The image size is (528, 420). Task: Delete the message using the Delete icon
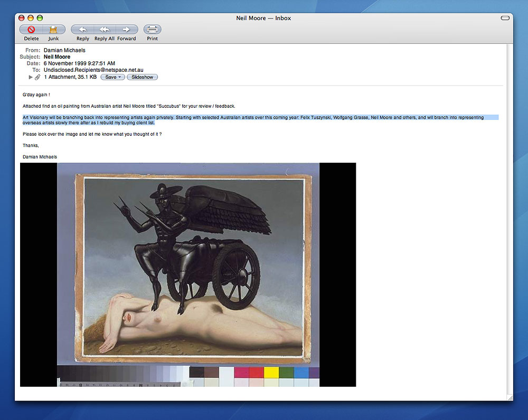[31, 29]
